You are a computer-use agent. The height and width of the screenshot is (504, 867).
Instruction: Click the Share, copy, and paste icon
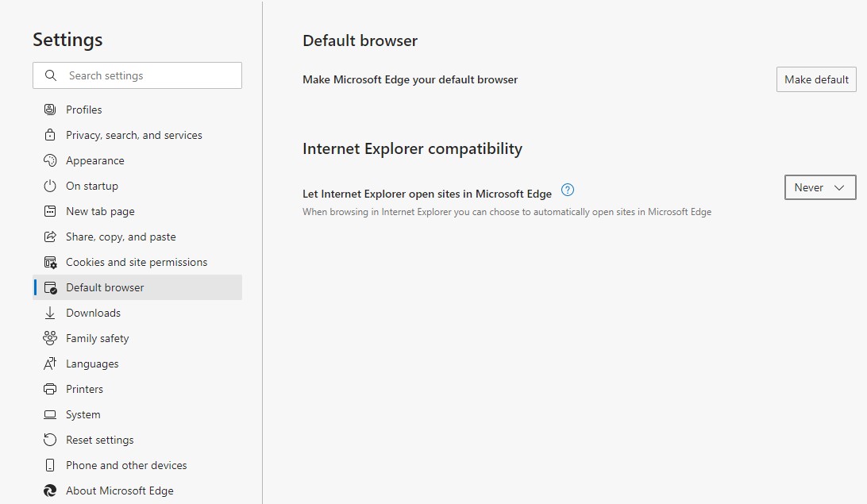[50, 237]
